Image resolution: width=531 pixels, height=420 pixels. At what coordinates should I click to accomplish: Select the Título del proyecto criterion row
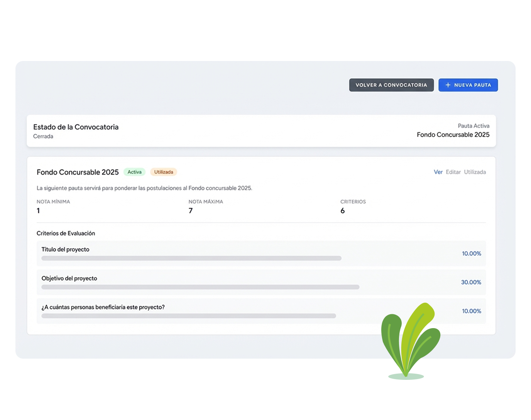[x=261, y=253]
